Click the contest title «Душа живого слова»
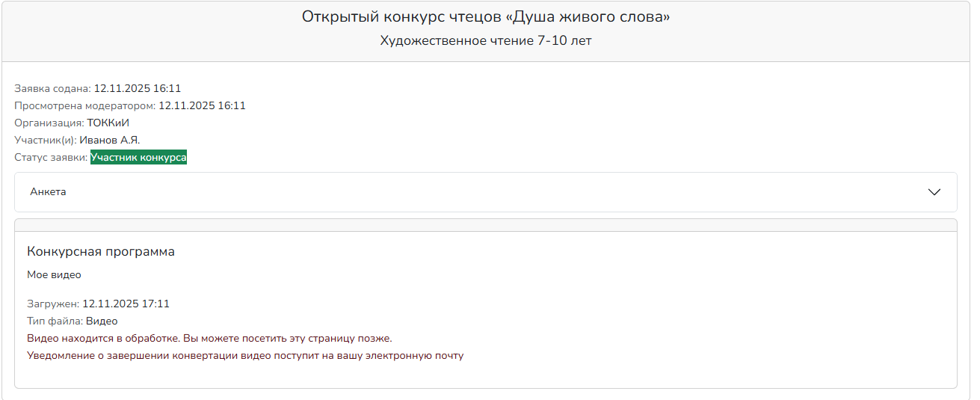980x400 pixels. click(485, 16)
